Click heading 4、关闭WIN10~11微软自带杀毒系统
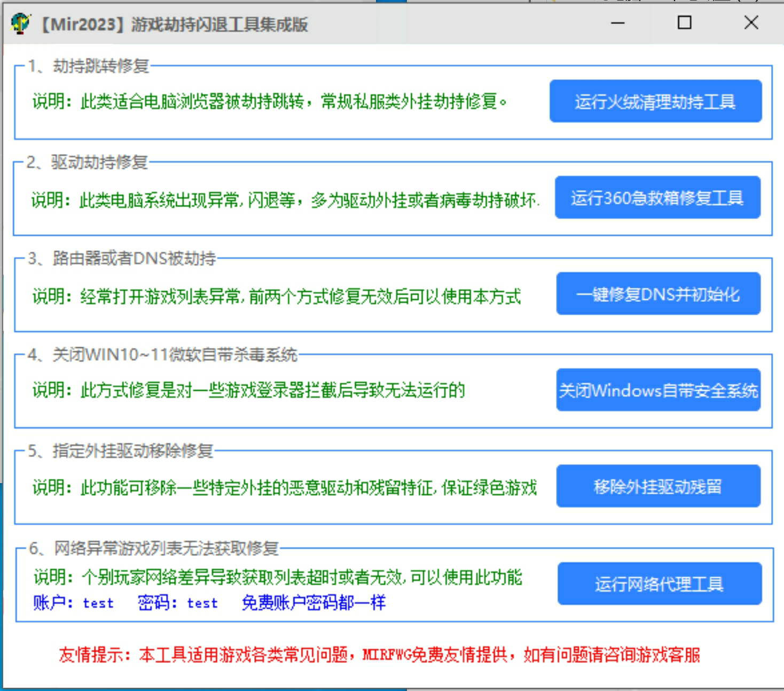The width and height of the screenshot is (784, 691). pos(162,354)
